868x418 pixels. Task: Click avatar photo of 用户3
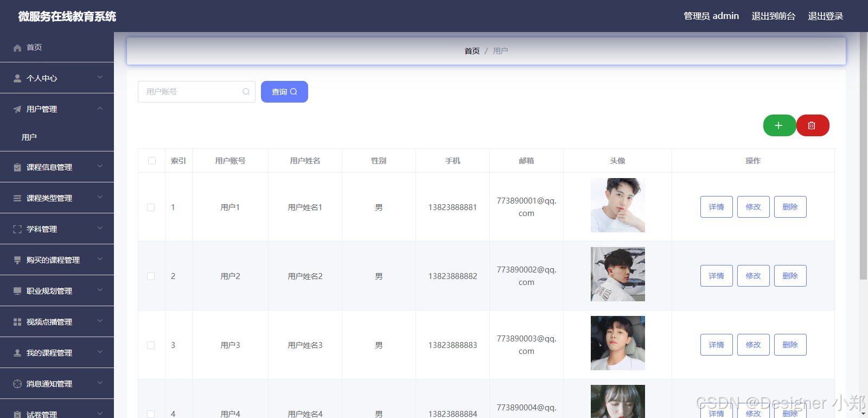(x=618, y=343)
